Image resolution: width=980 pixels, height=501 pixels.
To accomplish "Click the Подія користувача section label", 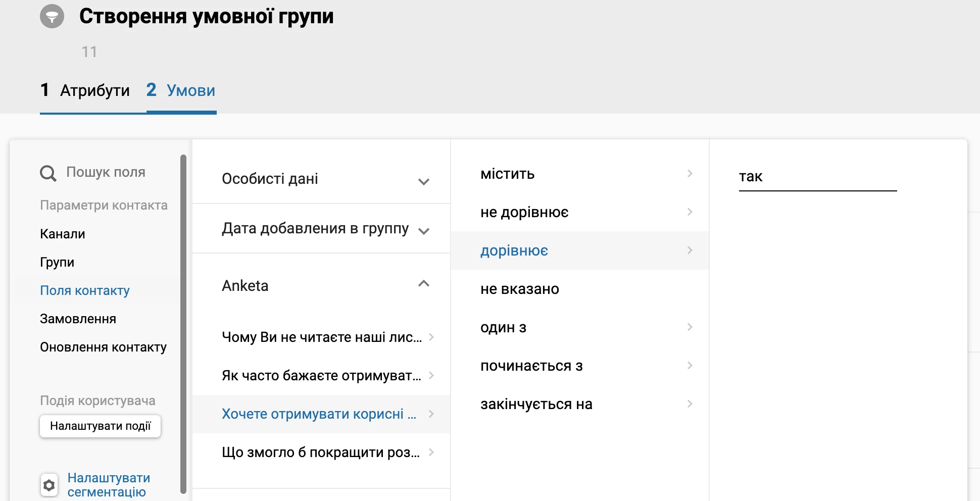I will click(x=97, y=400).
